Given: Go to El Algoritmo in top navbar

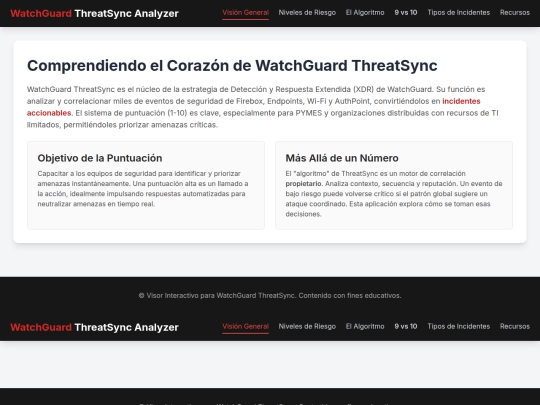Looking at the screenshot, I should [365, 13].
